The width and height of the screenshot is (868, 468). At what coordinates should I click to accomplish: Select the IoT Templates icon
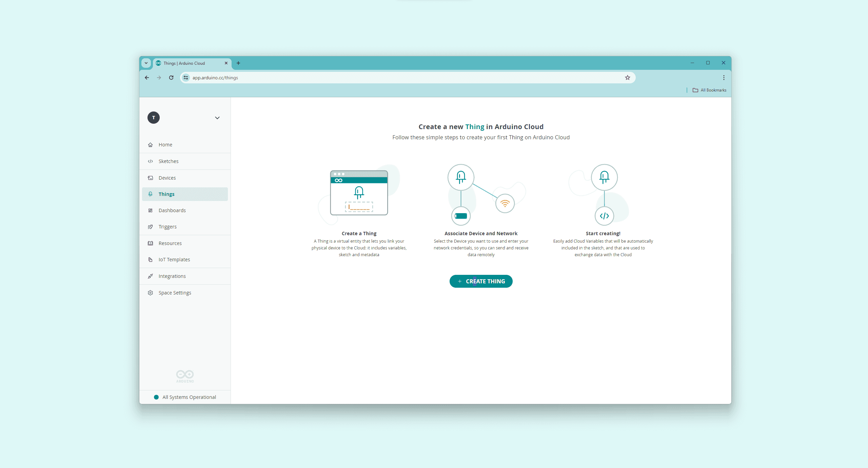pos(151,259)
